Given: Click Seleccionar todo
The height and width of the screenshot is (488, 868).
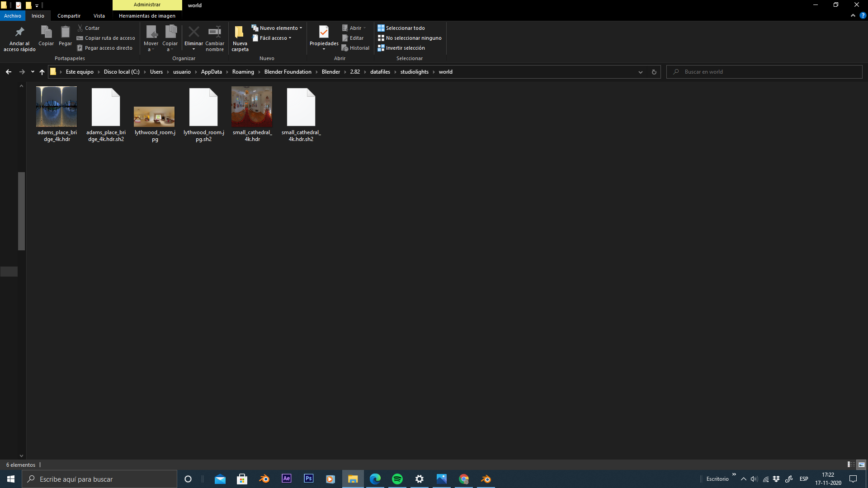Looking at the screenshot, I should pos(401,28).
